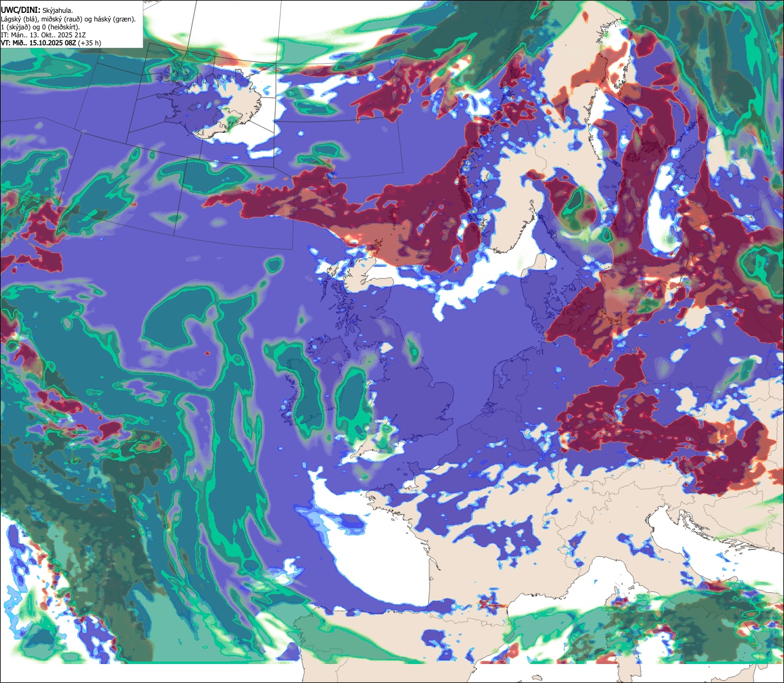
Task: Click the 'UWC/DINI: Skýjahula.' title text
Action: (x=37, y=10)
